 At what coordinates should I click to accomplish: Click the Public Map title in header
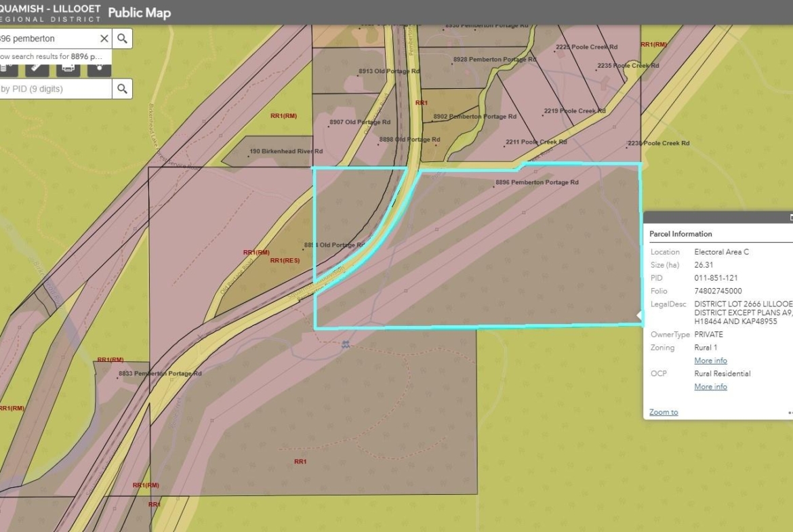point(140,13)
